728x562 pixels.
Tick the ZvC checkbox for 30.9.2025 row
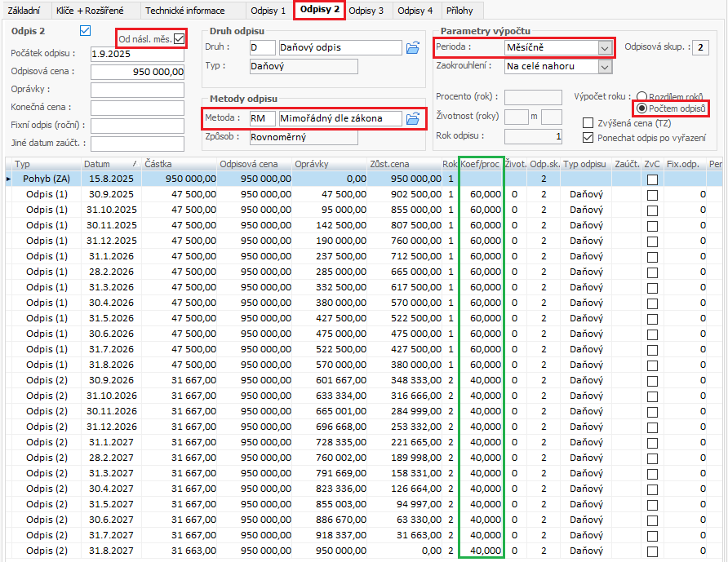click(x=652, y=195)
